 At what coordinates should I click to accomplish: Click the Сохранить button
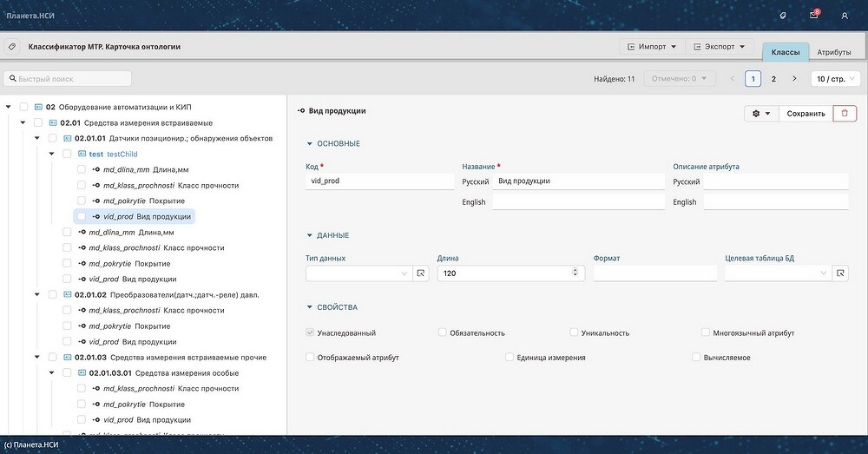click(806, 113)
